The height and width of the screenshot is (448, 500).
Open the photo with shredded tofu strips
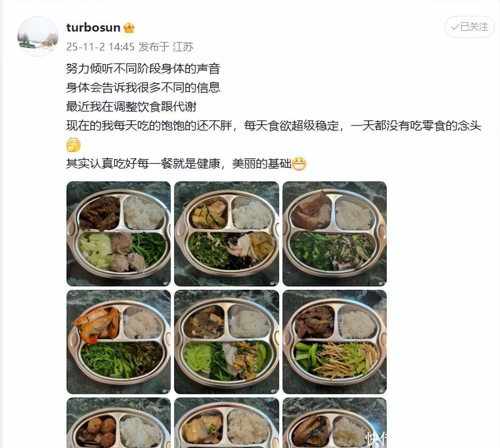(335, 342)
